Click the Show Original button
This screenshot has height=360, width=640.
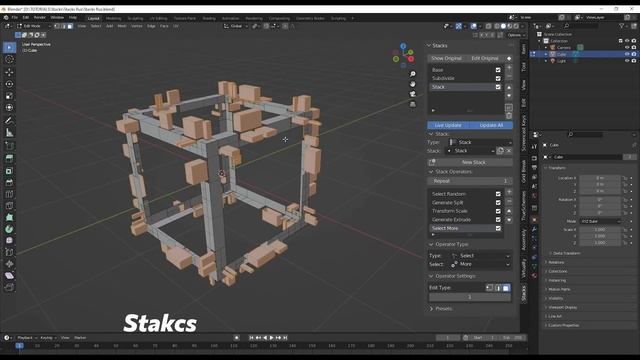tap(447, 58)
